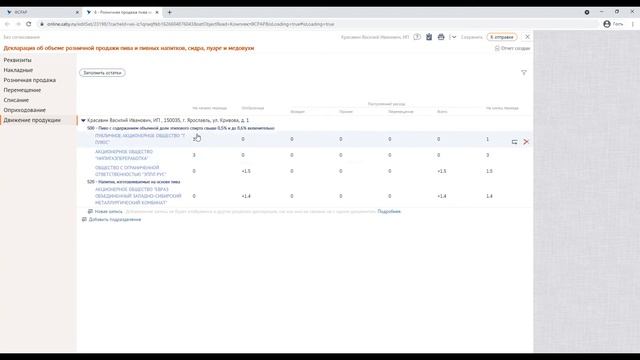Close the declaration with the X icon
640x360 pixels.
pos(527,37)
